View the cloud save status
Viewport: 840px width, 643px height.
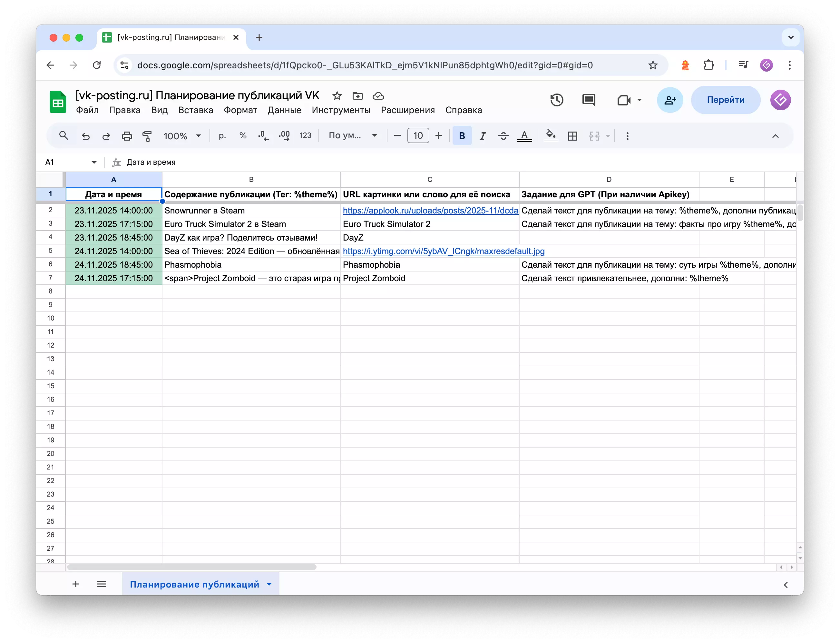coord(378,96)
